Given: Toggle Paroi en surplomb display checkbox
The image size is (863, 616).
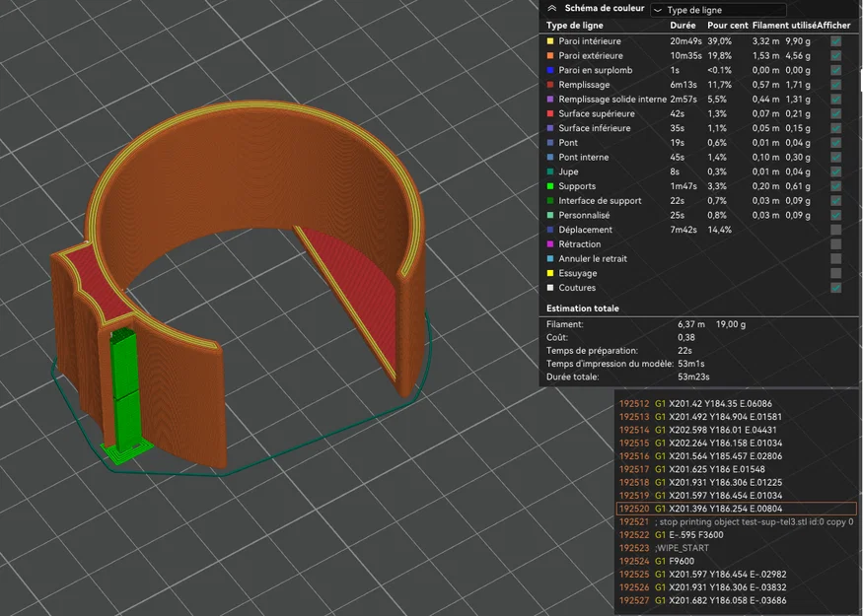Looking at the screenshot, I should tap(835, 70).
